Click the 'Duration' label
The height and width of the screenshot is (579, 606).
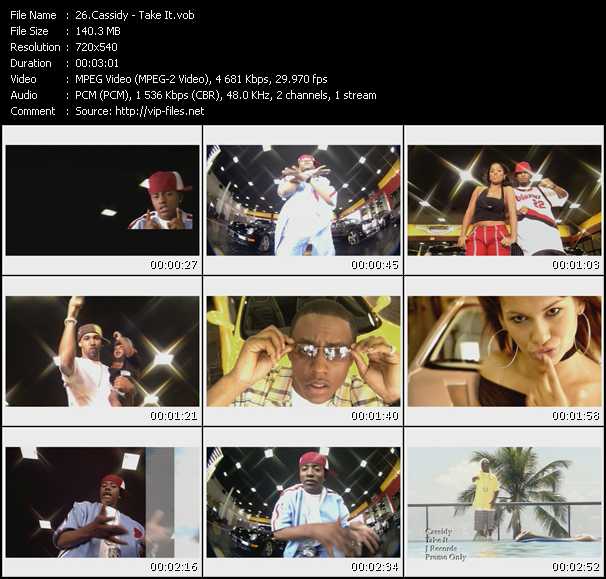click(31, 63)
